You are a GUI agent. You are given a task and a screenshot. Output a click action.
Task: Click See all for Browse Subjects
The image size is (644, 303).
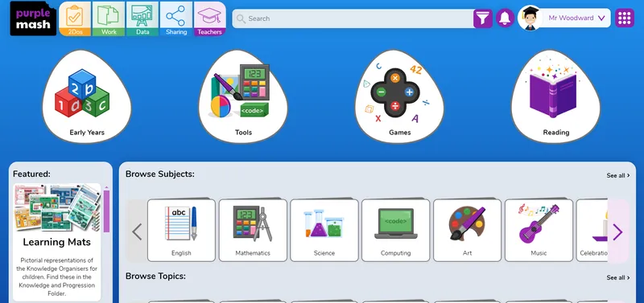618,175
